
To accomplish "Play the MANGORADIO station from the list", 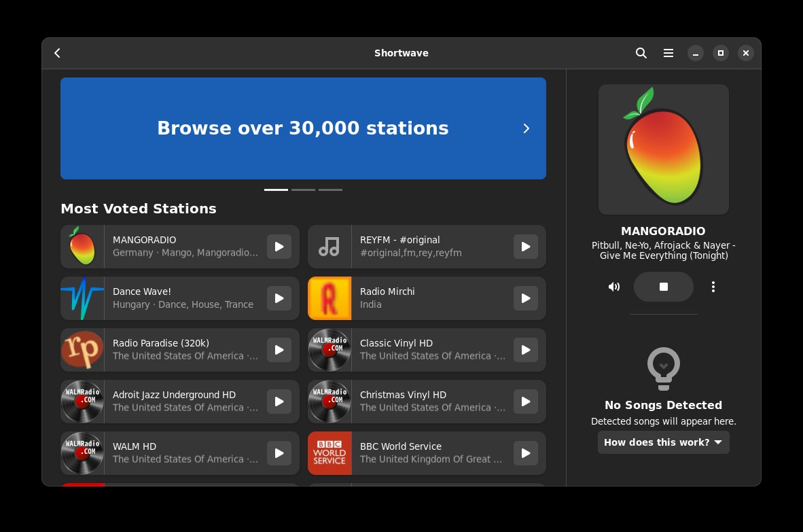I will 279,247.
